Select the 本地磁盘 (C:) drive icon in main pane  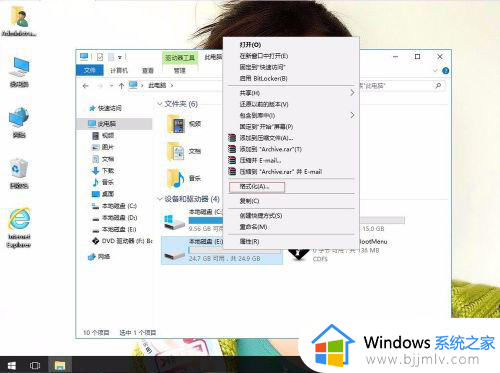point(174,222)
